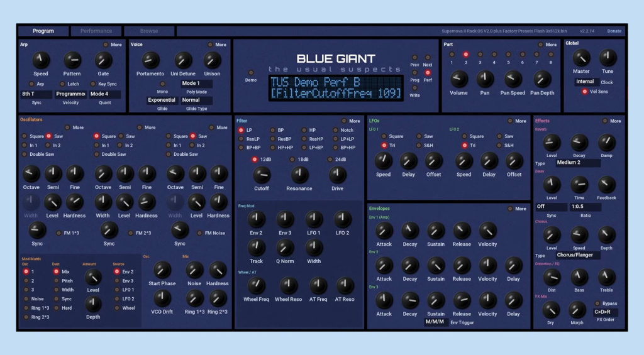Click the Pan Speed knob
This screenshot has height=355, width=644.
click(x=513, y=79)
